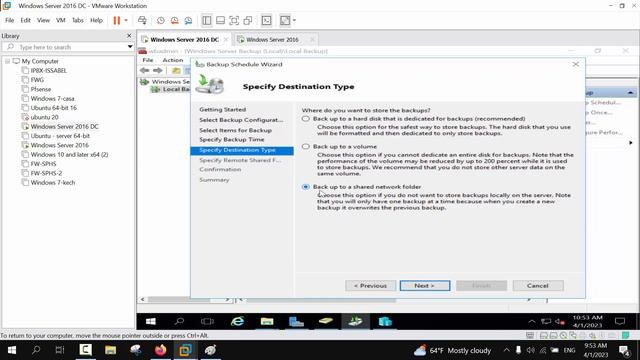Select IPBX-ISSABEL in the library

pos(49,71)
